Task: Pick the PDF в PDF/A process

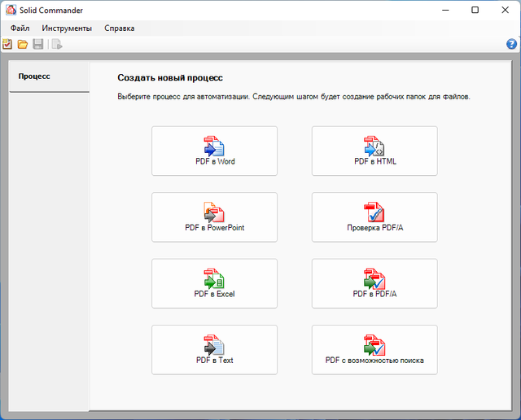Action: point(374,283)
